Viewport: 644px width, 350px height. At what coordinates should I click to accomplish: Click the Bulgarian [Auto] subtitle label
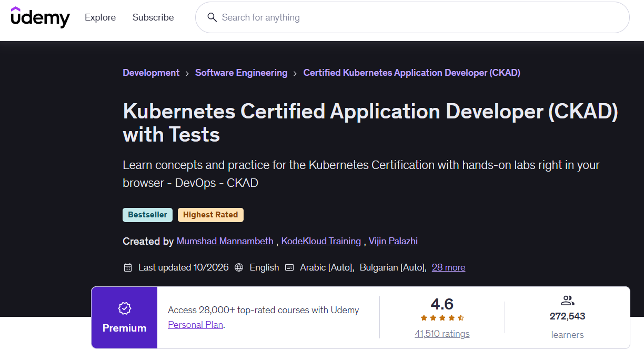point(392,267)
